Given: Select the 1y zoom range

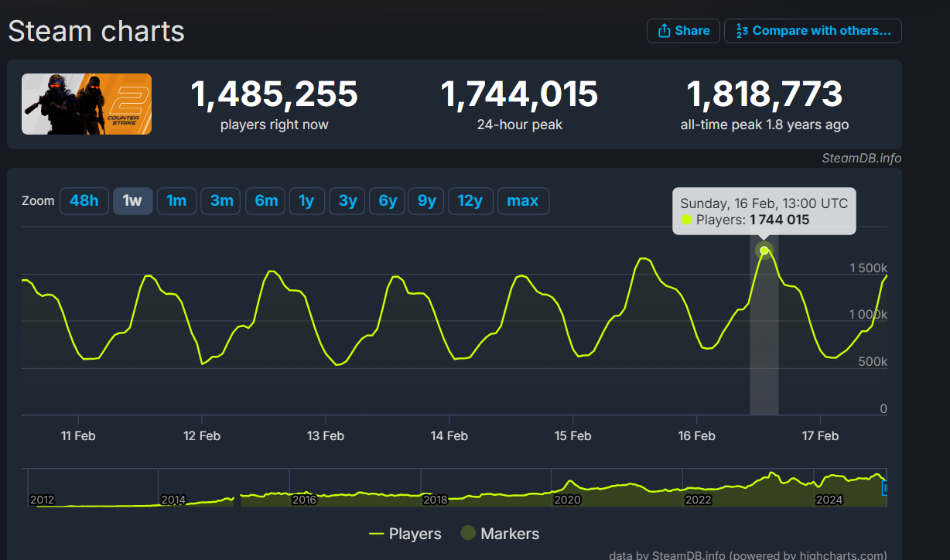Looking at the screenshot, I should 306,201.
